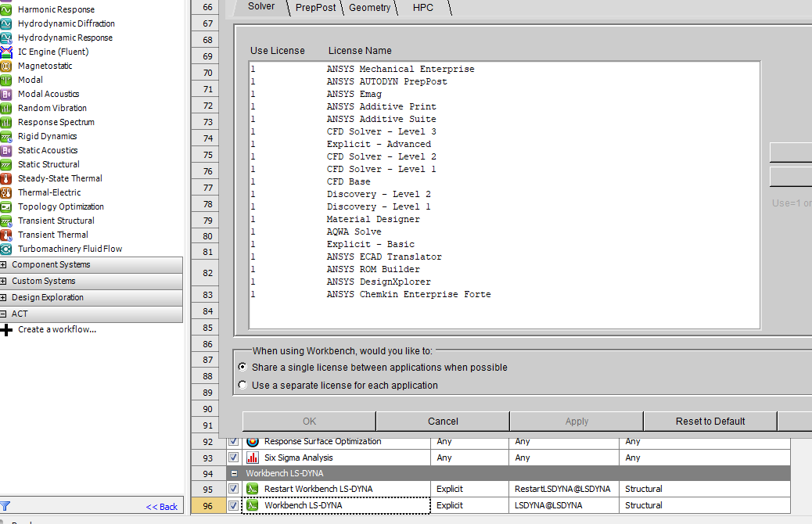Viewport: 812px width, 524px height.
Task: Select Use a separate license radio button
Action: [243, 386]
